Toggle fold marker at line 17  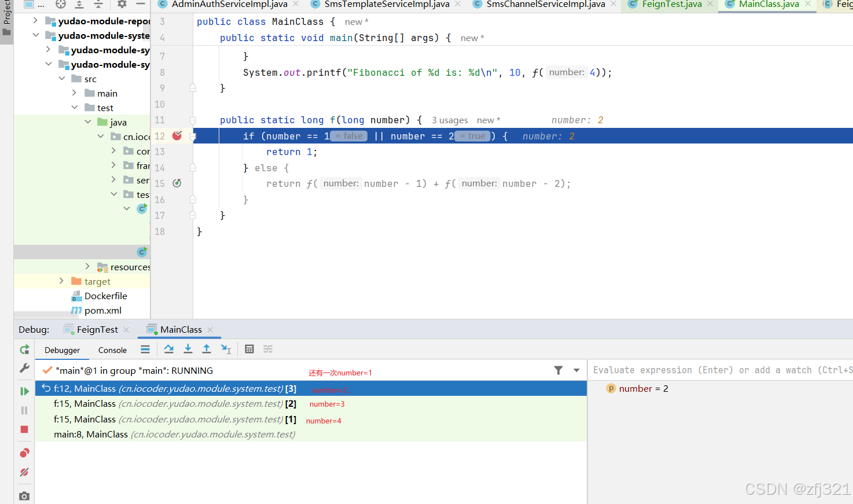tap(193, 215)
